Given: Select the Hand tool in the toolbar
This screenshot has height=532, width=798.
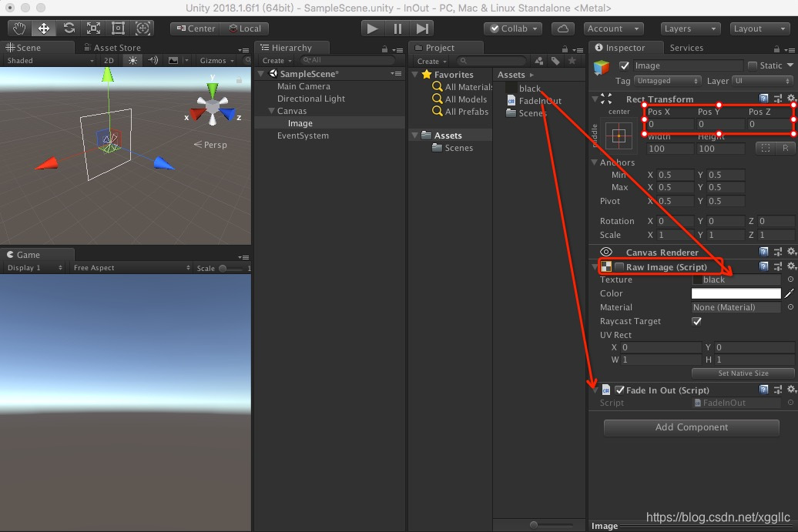Looking at the screenshot, I should pos(18,28).
